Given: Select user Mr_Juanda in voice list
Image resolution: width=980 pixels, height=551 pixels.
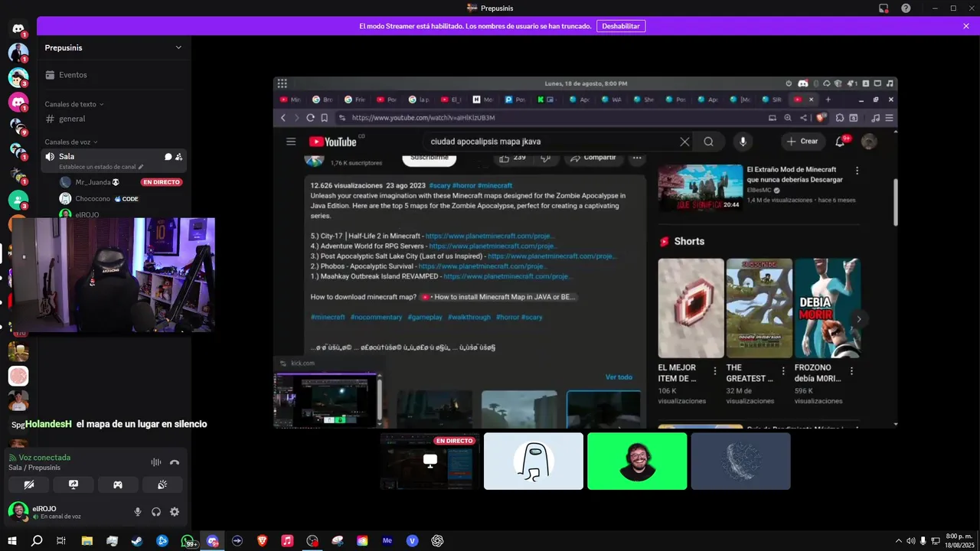Looking at the screenshot, I should 113,182.
